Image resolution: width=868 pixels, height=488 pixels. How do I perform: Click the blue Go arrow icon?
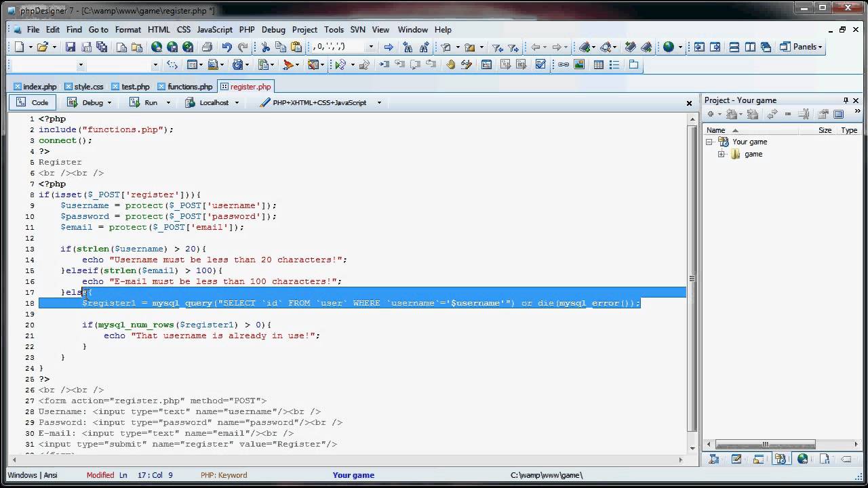pos(389,47)
